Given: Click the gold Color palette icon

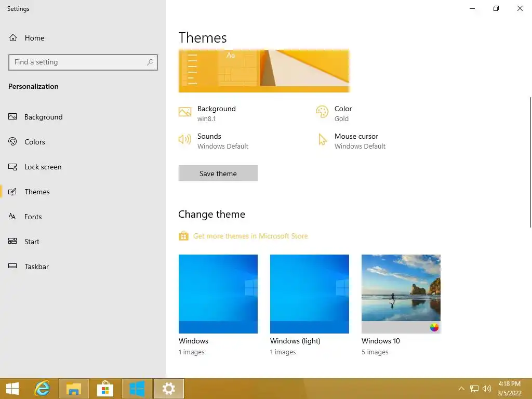Looking at the screenshot, I should [x=322, y=112].
